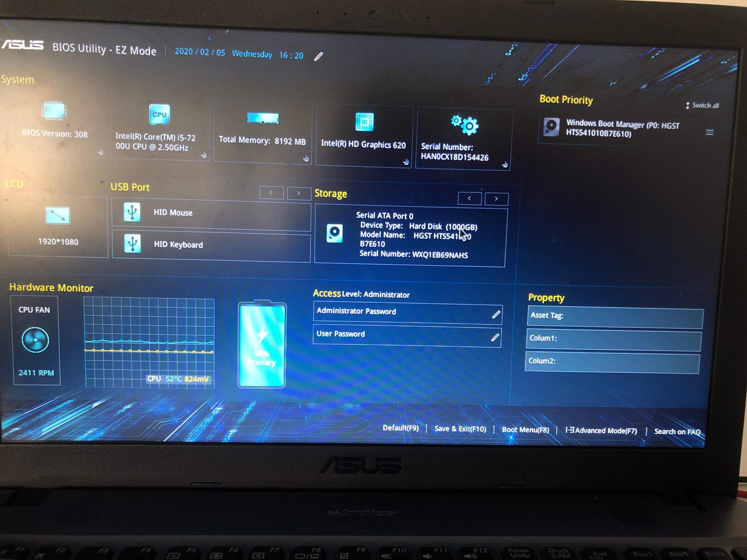
Task: Select the HID Keyboard USB icon
Action: click(x=129, y=244)
